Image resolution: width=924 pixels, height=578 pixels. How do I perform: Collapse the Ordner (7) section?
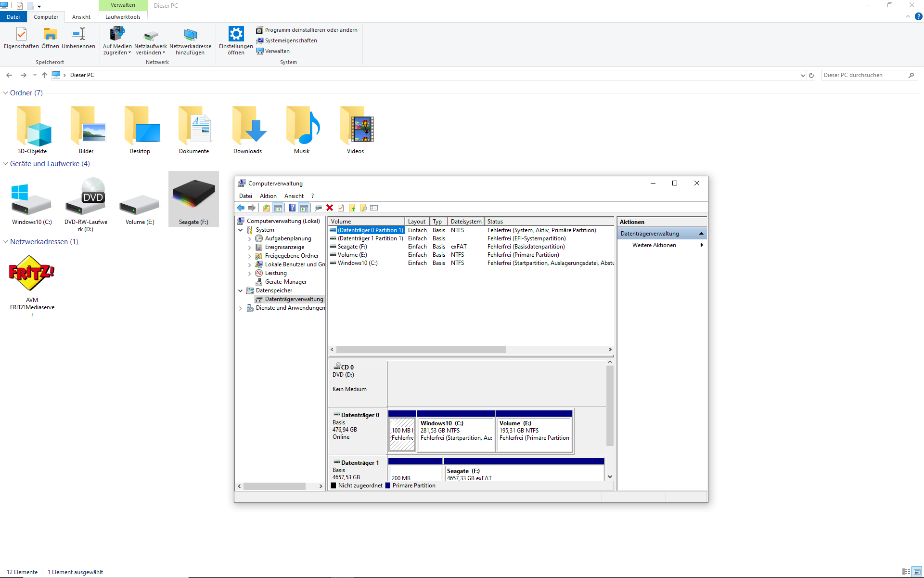pos(6,93)
